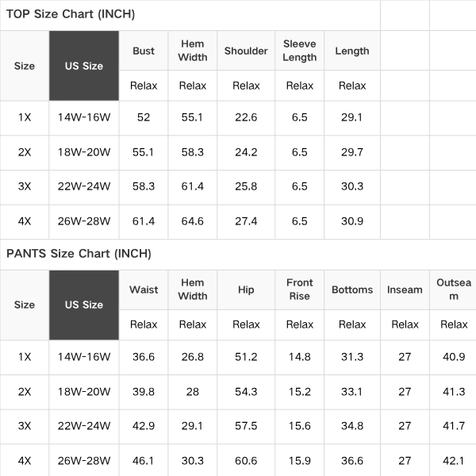Click the Bust column header

144,51
